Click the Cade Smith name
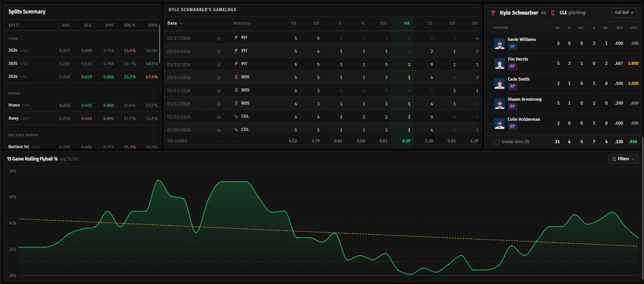The height and width of the screenshot is (284, 644). click(519, 79)
